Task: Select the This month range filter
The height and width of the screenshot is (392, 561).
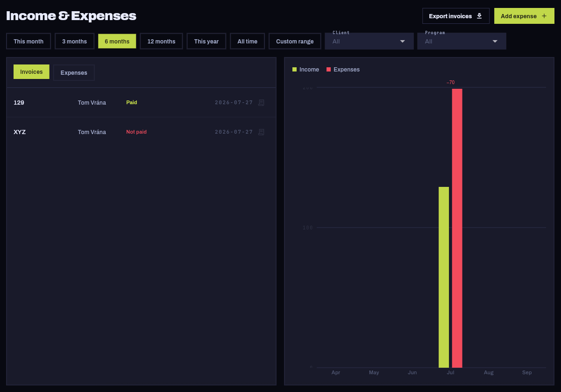Action: [28, 41]
